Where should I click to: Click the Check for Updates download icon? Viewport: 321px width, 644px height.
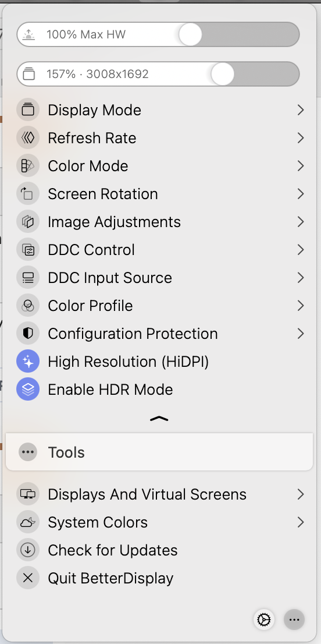click(x=28, y=550)
